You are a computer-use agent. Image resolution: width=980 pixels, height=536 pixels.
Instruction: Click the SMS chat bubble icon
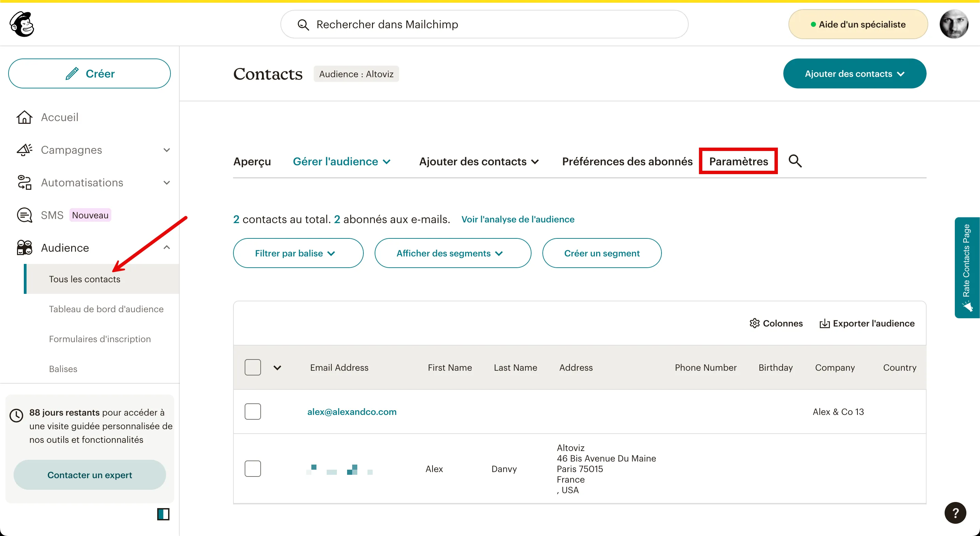coord(24,215)
